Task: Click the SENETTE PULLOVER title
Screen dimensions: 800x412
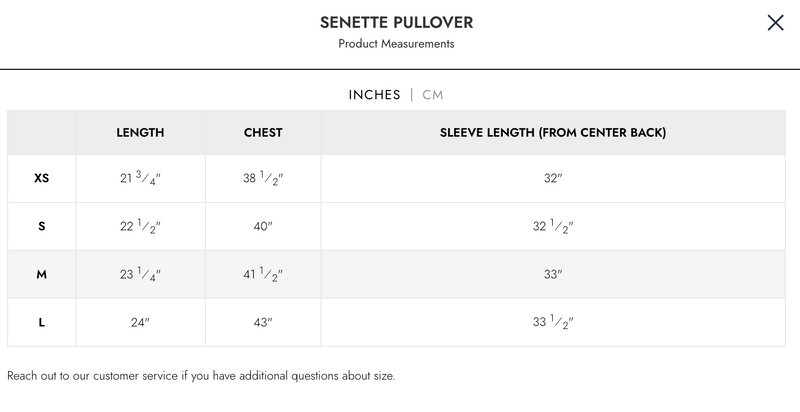Action: coord(396,22)
